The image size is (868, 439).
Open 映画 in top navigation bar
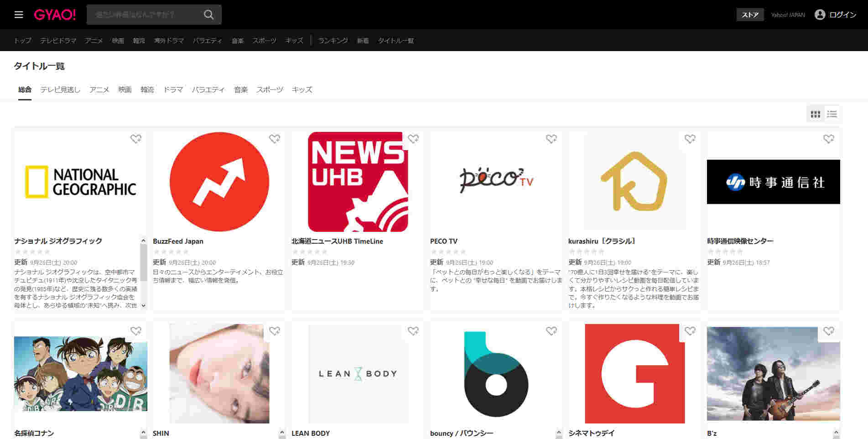118,41
